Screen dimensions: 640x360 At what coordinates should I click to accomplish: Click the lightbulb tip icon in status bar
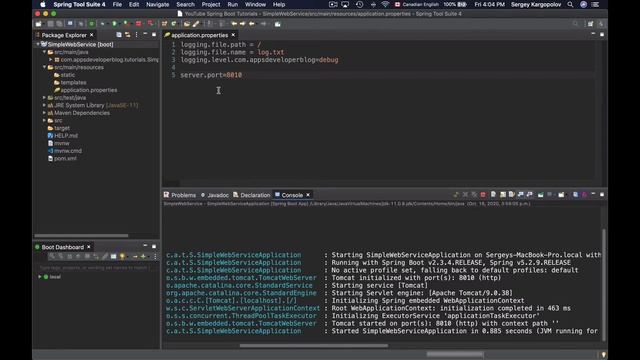tap(603, 355)
